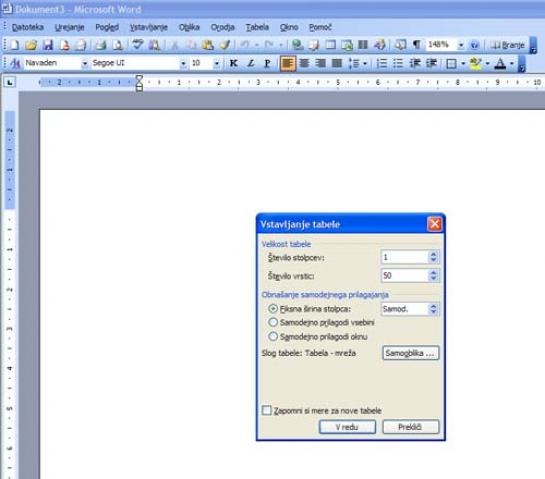Check 'Zapomni si mere za nove tabele'
This screenshot has width=545, height=479.
(267, 410)
